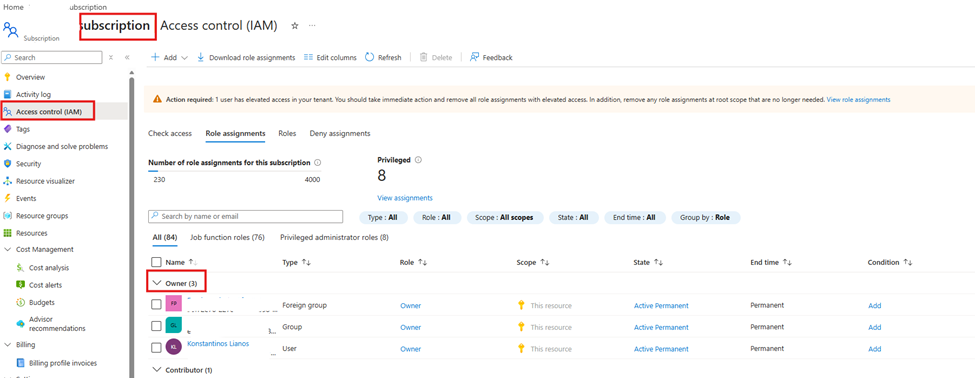Viewport: 975px width, 378px height.
Task: Check the Group row checkbox
Action: coord(156,326)
